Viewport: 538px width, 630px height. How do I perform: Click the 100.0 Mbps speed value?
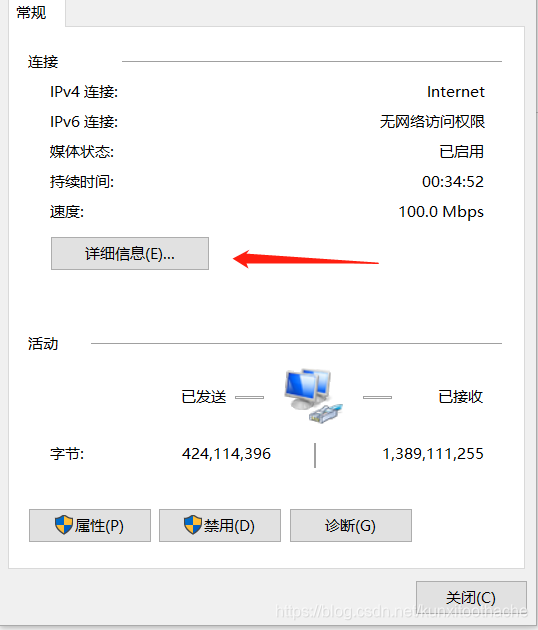[441, 212]
